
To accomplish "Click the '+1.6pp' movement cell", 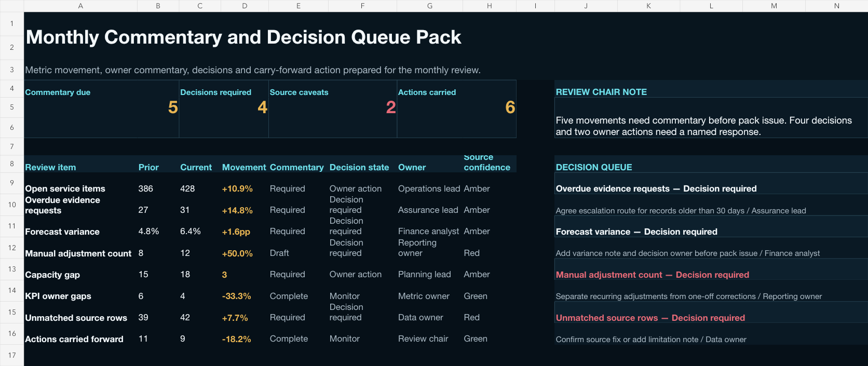I will pyautogui.click(x=236, y=232).
